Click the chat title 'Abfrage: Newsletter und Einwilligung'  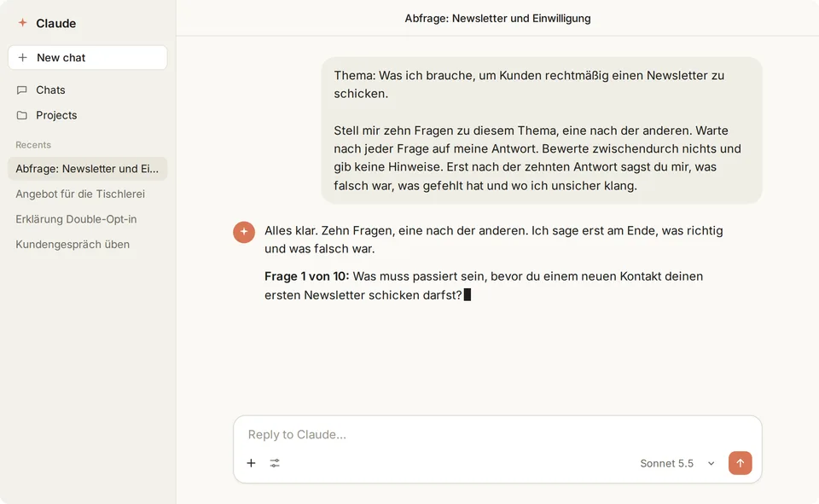point(497,18)
